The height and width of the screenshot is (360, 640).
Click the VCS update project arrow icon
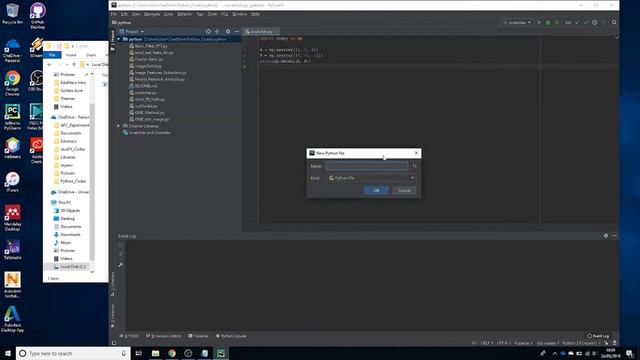[577, 22]
